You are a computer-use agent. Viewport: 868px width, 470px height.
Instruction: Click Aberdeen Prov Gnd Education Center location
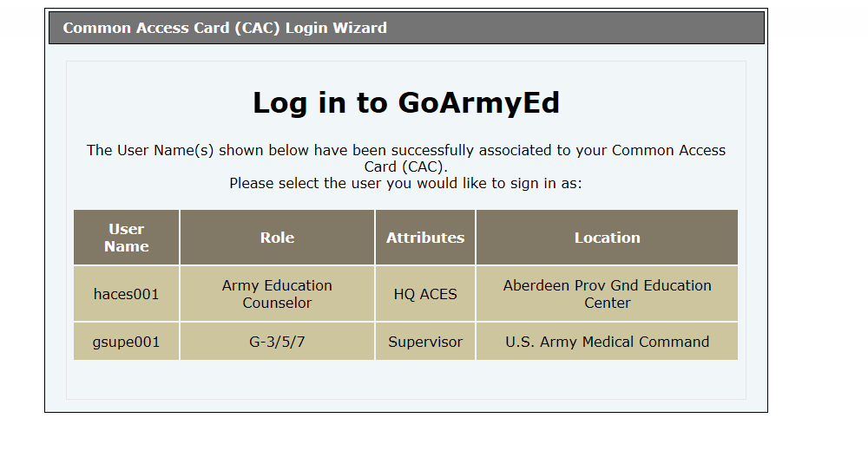pos(608,294)
